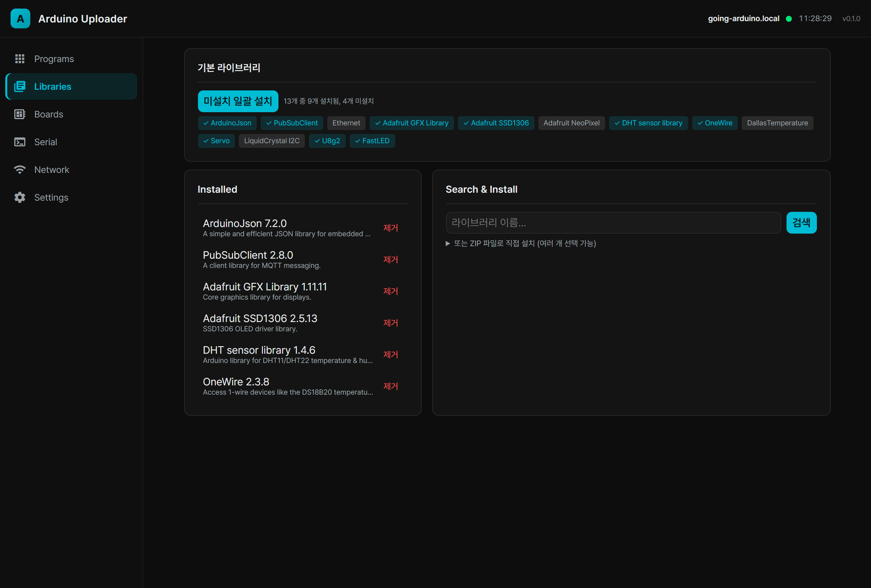871x588 pixels.
Task: Select the DallasTemperature chip
Action: [x=777, y=123]
